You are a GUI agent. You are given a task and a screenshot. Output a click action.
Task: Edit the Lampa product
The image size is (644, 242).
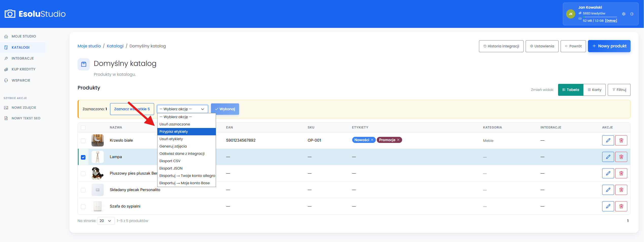(608, 157)
